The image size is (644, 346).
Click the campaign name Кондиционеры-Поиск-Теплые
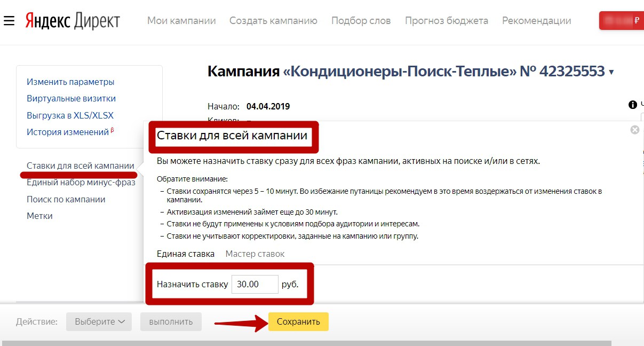pos(400,71)
